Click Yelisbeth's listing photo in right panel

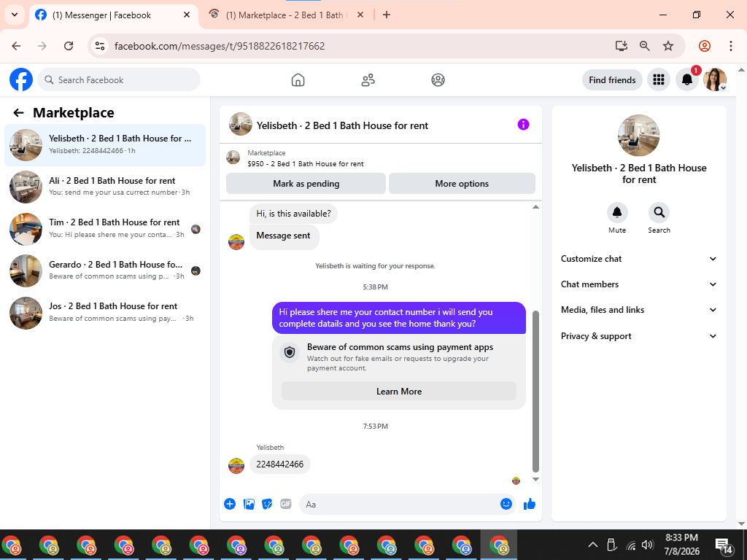pos(638,136)
